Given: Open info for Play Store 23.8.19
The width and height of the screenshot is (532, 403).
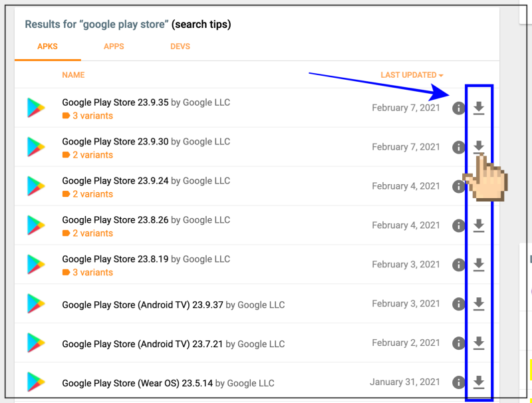Looking at the screenshot, I should pyautogui.click(x=458, y=265).
